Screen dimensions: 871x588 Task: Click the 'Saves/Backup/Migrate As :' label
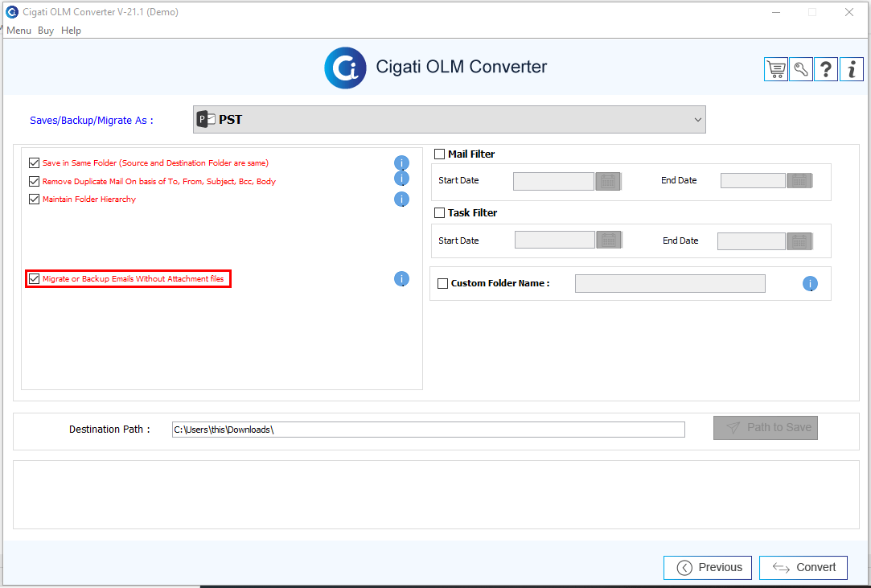[x=92, y=120]
